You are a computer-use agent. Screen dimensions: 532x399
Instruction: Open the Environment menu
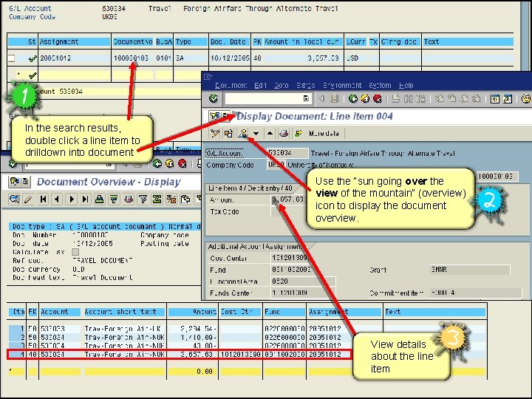[x=342, y=86]
